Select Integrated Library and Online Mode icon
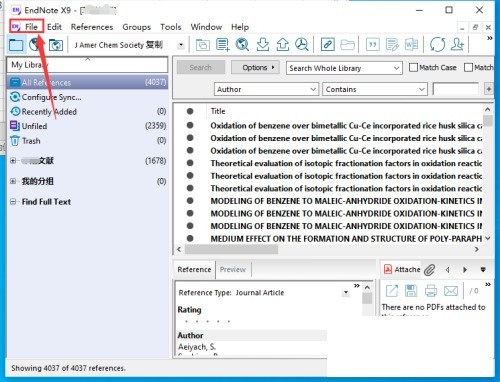 coord(56,45)
